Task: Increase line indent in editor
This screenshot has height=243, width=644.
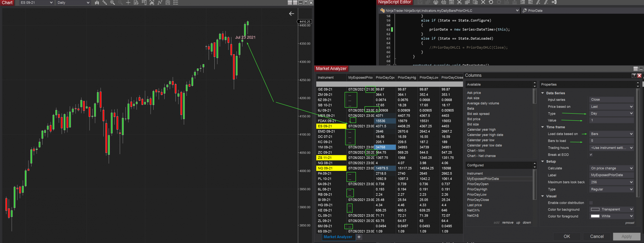Action: (x=530, y=2)
